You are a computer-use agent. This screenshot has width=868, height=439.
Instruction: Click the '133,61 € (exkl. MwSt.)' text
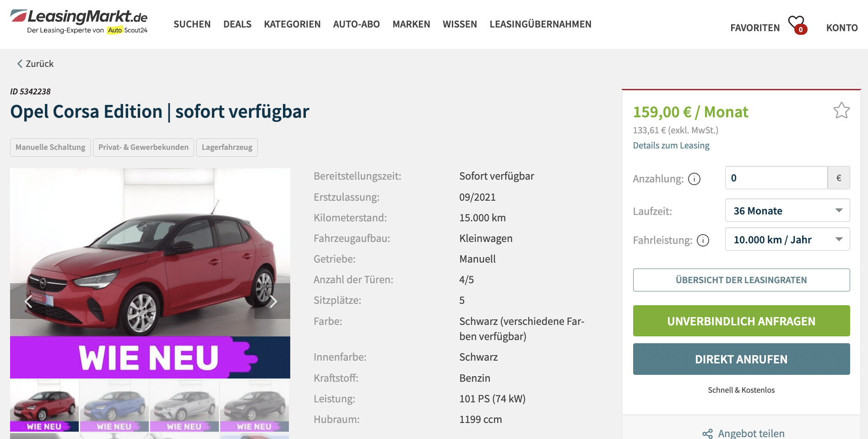[675, 131]
